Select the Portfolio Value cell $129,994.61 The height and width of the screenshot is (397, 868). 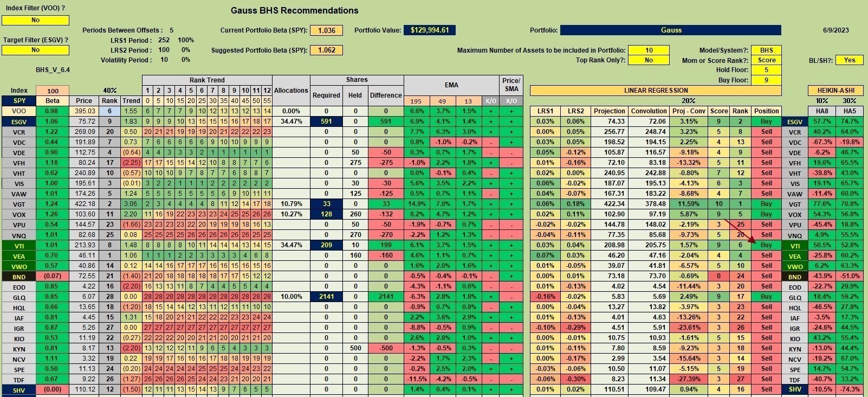click(x=430, y=30)
